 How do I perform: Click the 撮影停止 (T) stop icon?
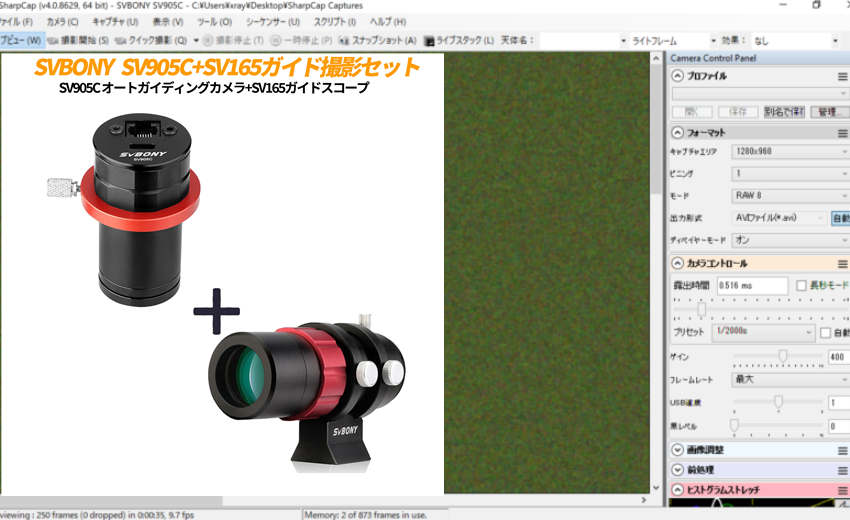click(x=208, y=41)
